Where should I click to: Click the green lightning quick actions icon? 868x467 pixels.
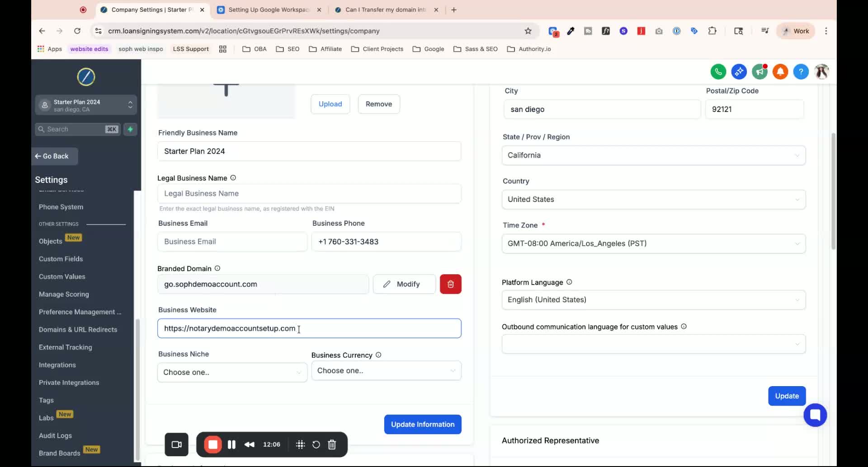tap(130, 129)
